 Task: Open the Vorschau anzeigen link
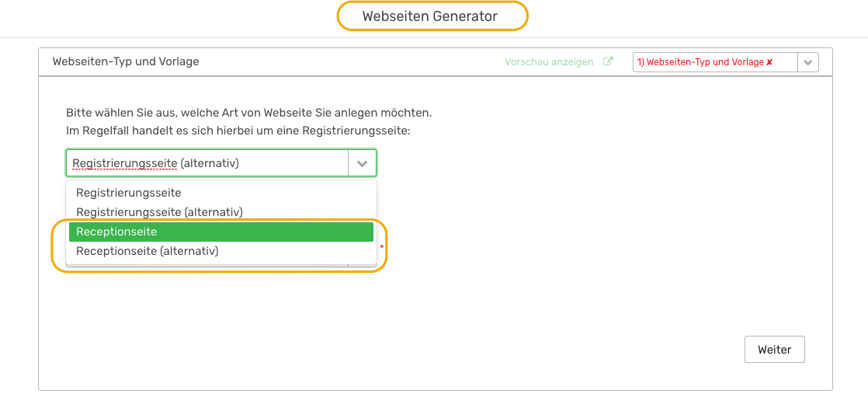(549, 62)
